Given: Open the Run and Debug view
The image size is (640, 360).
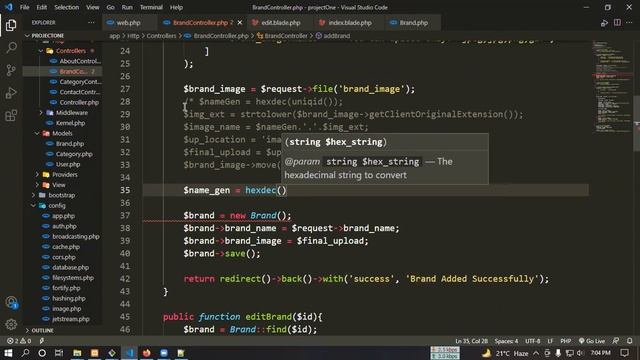Looking at the screenshot, I should (x=11, y=93).
